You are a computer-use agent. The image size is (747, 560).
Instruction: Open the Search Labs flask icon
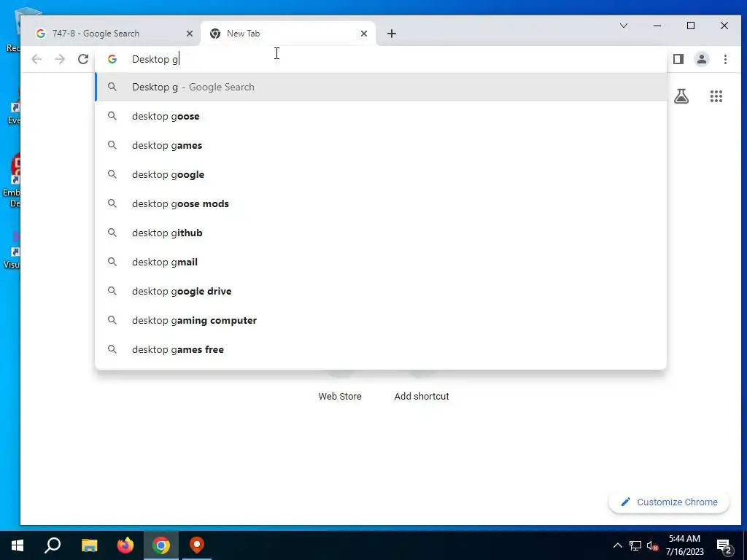681,97
